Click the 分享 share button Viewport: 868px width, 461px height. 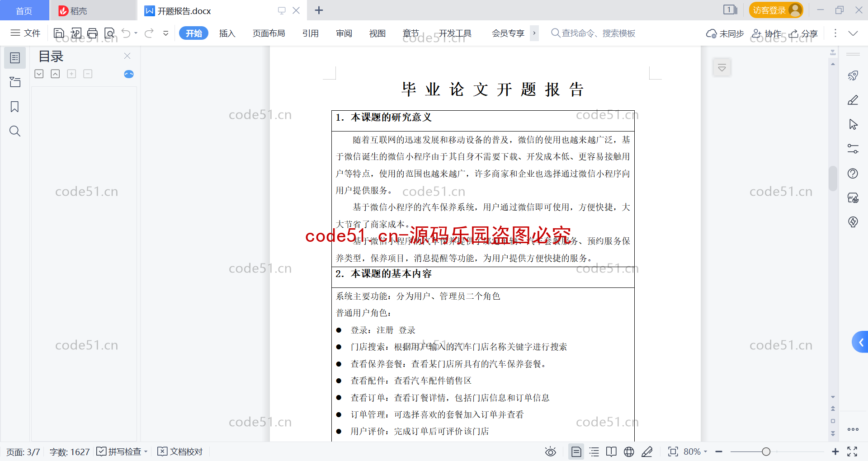pyautogui.click(x=803, y=33)
